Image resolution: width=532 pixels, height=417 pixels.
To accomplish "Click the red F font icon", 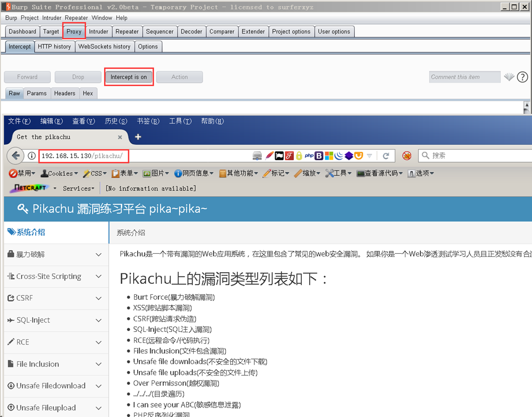I will pos(289,156).
